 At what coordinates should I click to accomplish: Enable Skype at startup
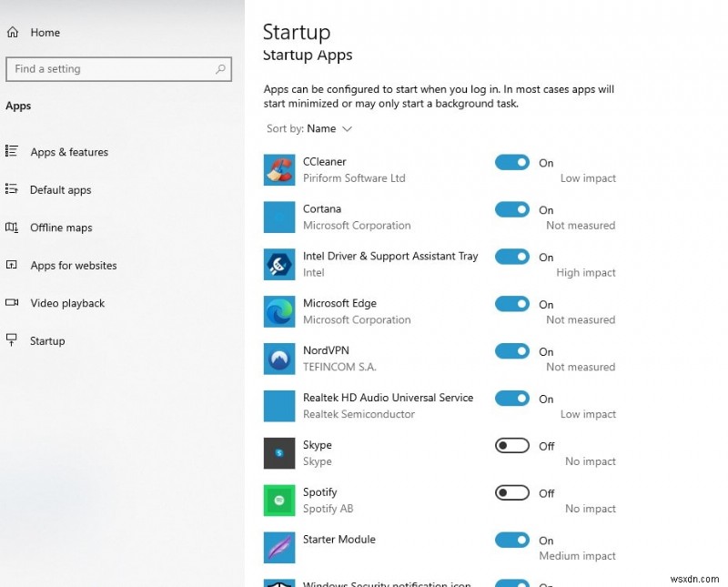point(512,445)
